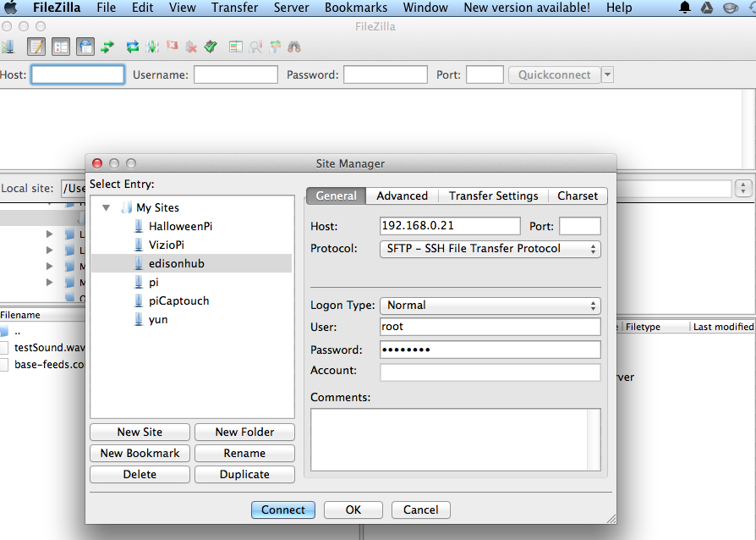Select the edisonhub site entry
This screenshot has height=540, width=756.
point(191,263)
